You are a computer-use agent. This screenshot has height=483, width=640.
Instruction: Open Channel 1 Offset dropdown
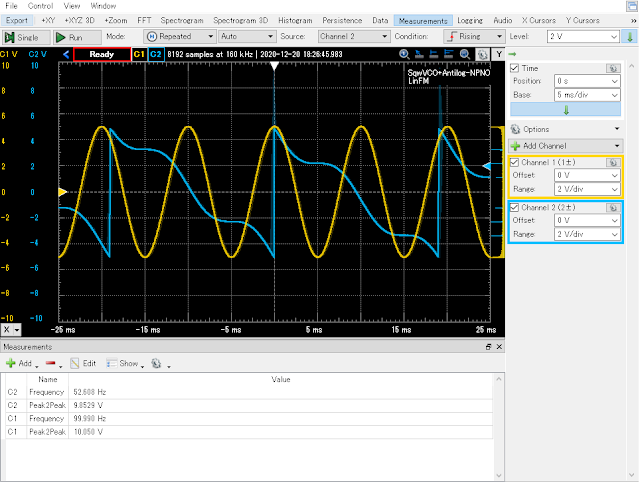tap(587, 175)
